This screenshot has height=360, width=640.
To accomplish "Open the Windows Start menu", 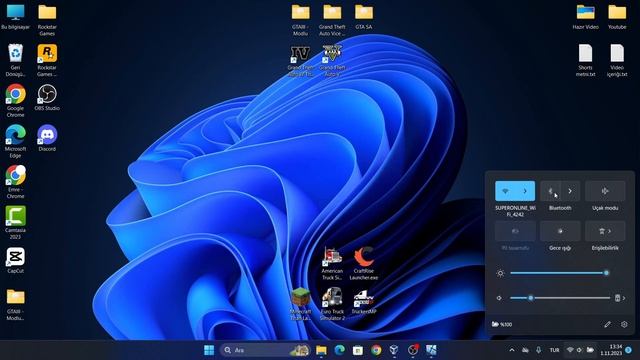I will coord(209,350).
